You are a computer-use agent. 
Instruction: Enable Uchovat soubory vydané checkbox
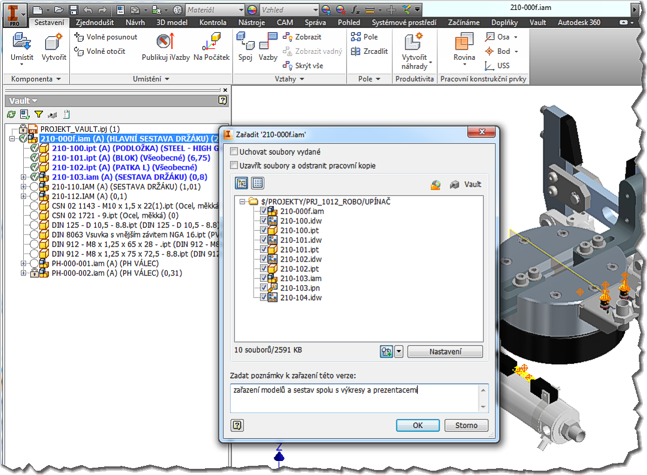[234, 151]
